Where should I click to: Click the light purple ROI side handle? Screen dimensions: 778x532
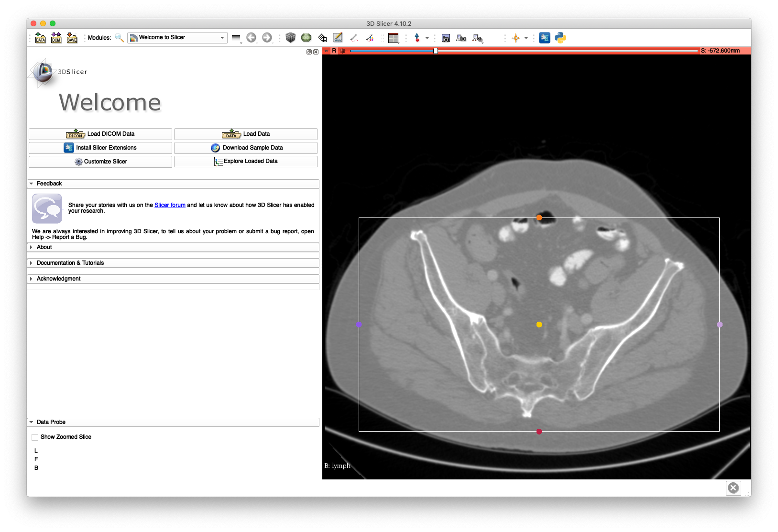coord(720,325)
